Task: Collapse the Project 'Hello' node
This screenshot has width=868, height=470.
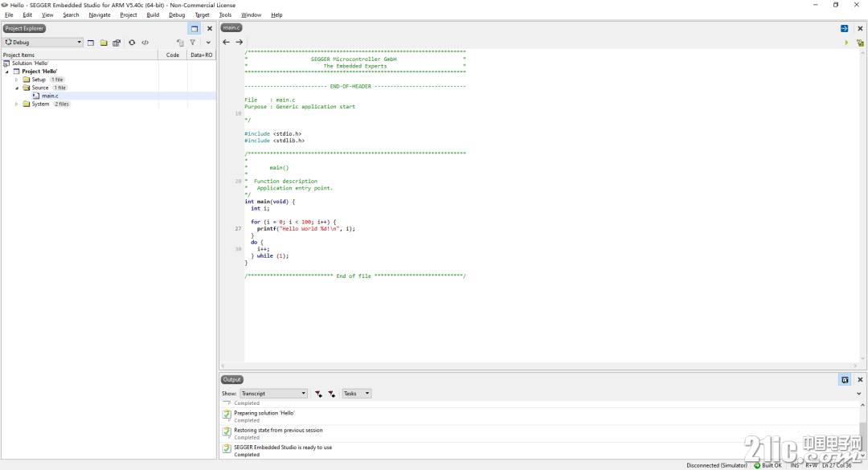Action: (x=7, y=72)
